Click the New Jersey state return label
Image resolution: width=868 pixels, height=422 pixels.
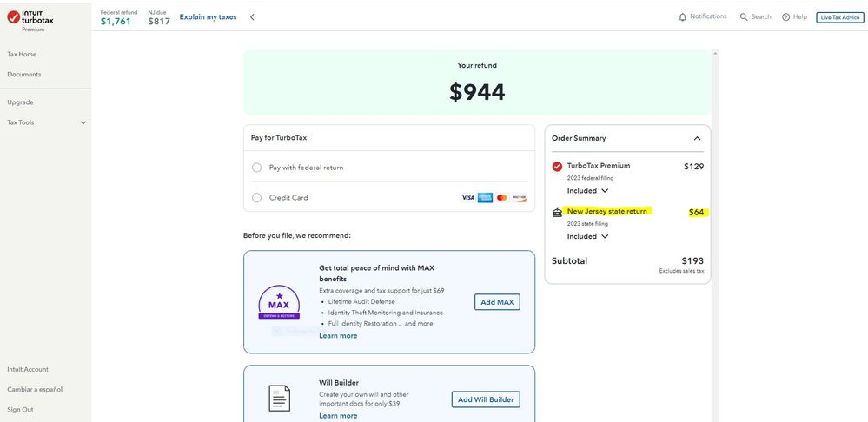pos(606,211)
